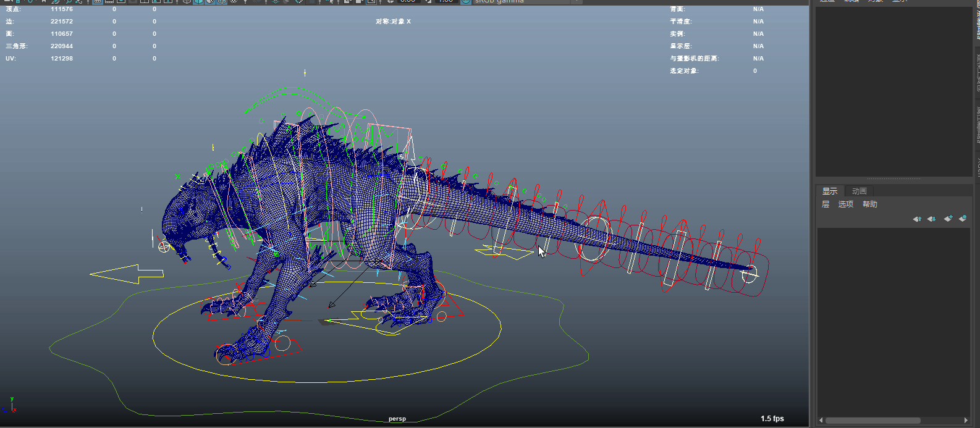Click the 面 count value 110657
The width and height of the screenshot is (980, 428).
[x=62, y=34]
